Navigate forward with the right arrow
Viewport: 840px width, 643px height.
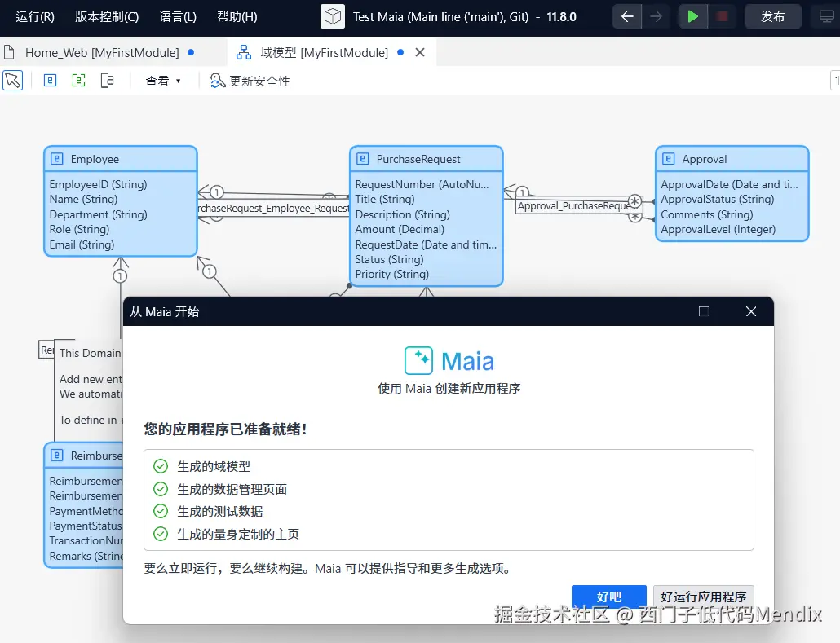pyautogui.click(x=656, y=16)
